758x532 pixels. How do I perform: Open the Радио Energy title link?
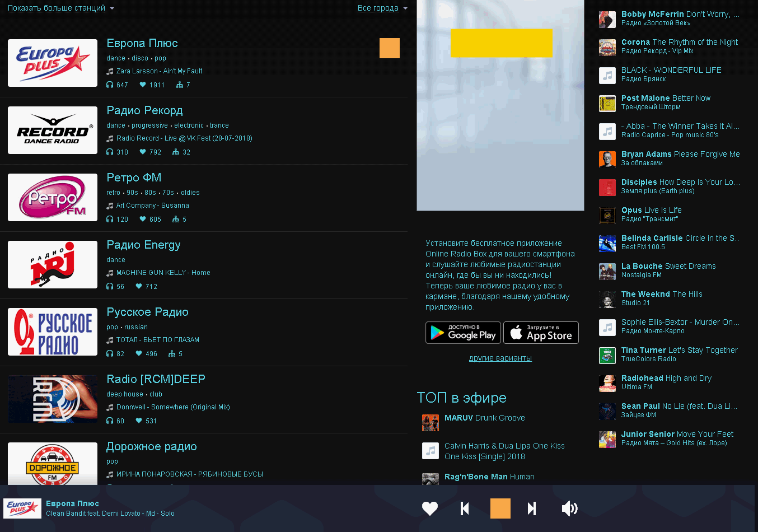[x=143, y=245]
